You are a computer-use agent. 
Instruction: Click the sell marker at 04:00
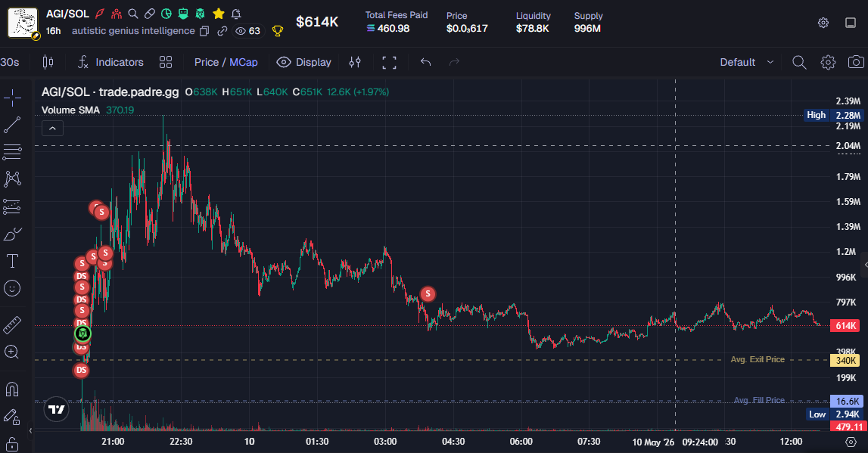(428, 293)
